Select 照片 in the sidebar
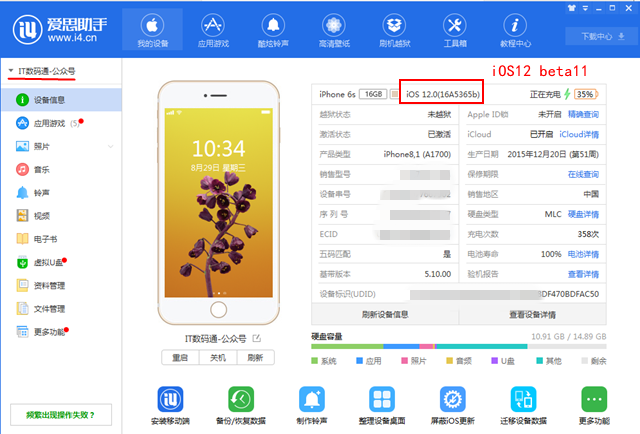 click(62, 146)
